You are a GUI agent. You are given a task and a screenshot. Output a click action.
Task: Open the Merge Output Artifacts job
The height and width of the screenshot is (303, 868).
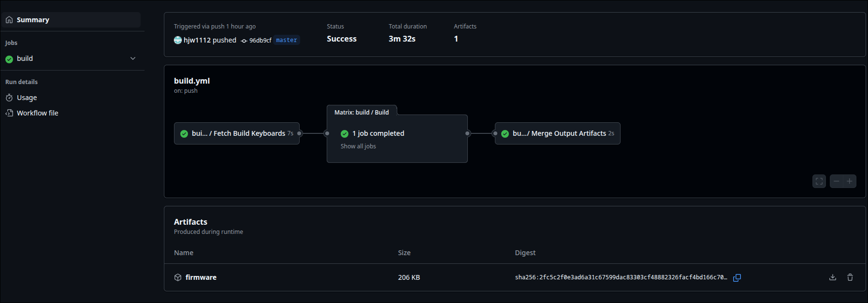coord(559,133)
